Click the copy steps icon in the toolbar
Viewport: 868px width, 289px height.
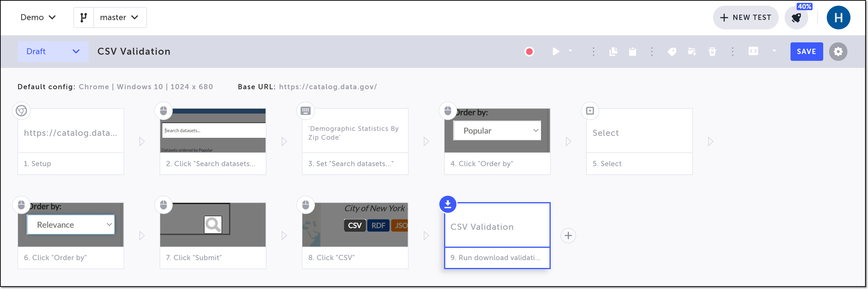(x=613, y=51)
